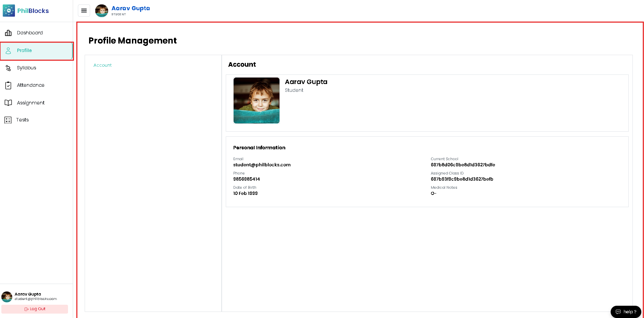Click the Account section heading
The image size is (644, 318).
click(x=242, y=65)
